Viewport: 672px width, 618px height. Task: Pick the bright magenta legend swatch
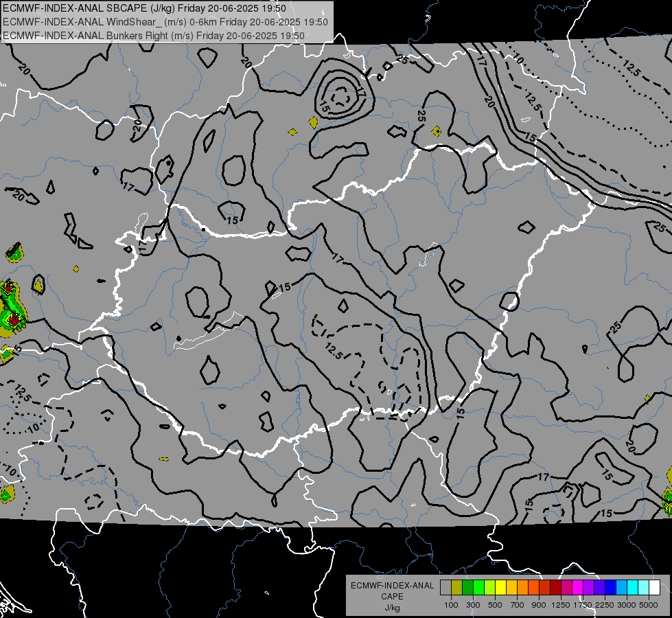pyautogui.click(x=578, y=588)
